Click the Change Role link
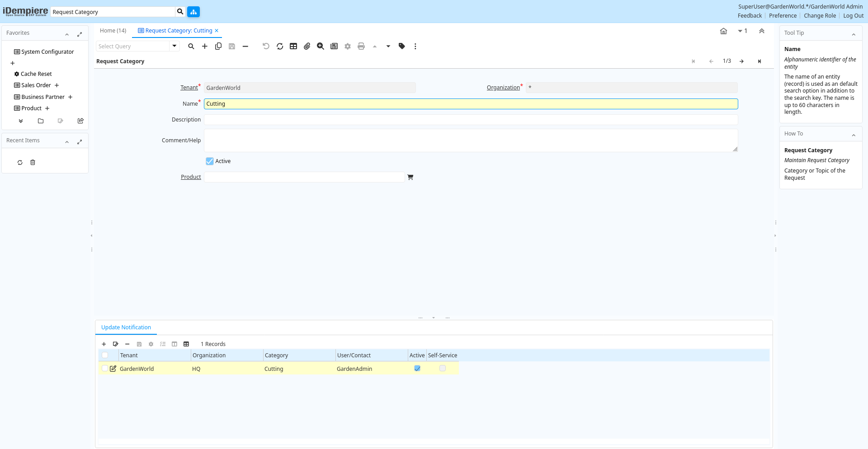This screenshot has width=868, height=449. (x=820, y=16)
